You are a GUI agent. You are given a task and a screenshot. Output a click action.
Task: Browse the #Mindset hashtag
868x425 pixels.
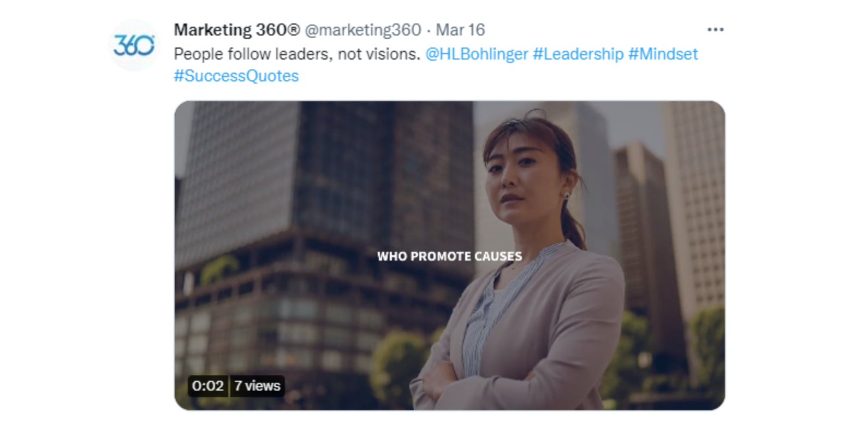(x=663, y=54)
